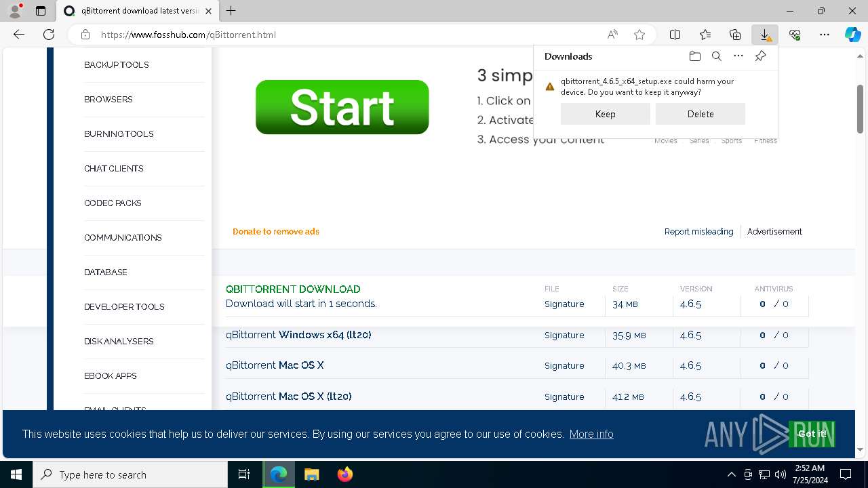Open BACKUP TOOLS category
Screen dimensions: 868x488
click(x=117, y=64)
